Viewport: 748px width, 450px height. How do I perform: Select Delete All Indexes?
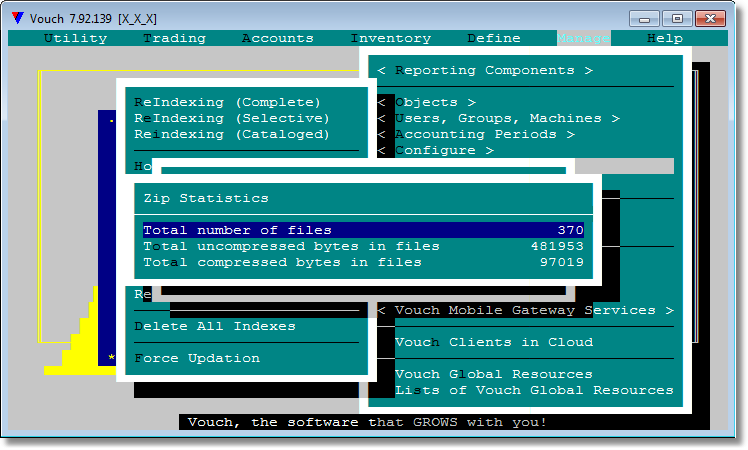click(215, 327)
